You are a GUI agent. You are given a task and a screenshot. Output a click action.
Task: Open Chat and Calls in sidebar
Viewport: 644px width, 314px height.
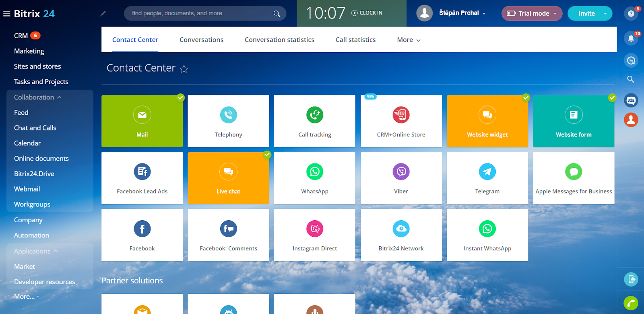[x=35, y=128]
